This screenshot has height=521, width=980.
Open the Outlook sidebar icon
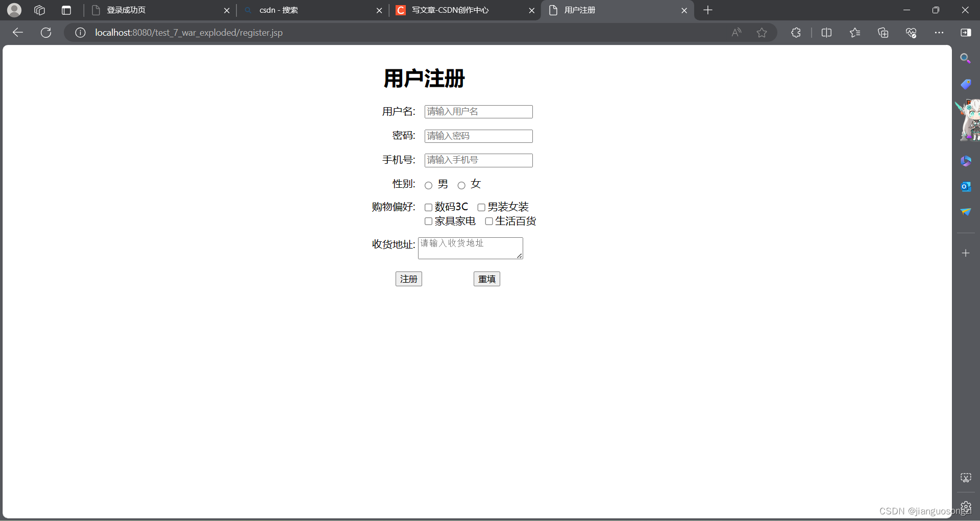tap(966, 187)
